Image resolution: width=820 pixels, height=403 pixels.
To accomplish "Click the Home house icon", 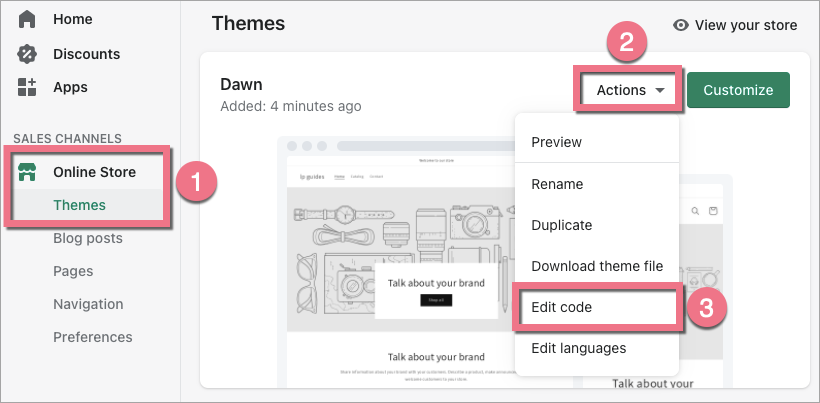I will tap(27, 19).
